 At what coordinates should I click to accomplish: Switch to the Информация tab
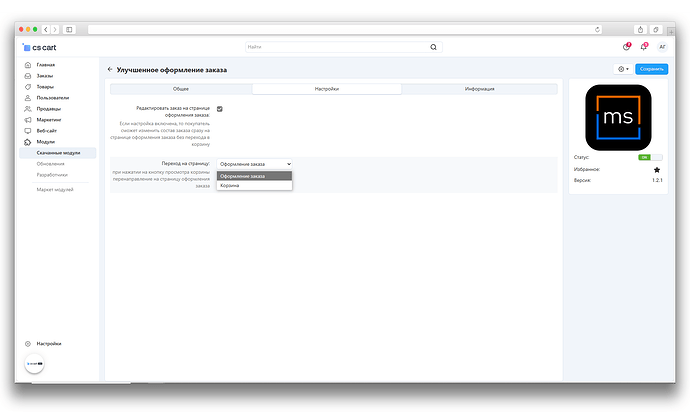(x=480, y=89)
